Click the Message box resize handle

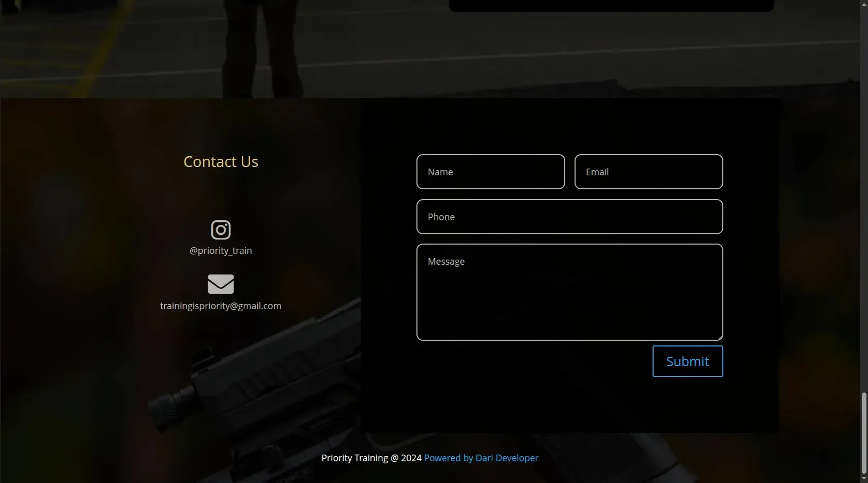[x=720, y=337]
